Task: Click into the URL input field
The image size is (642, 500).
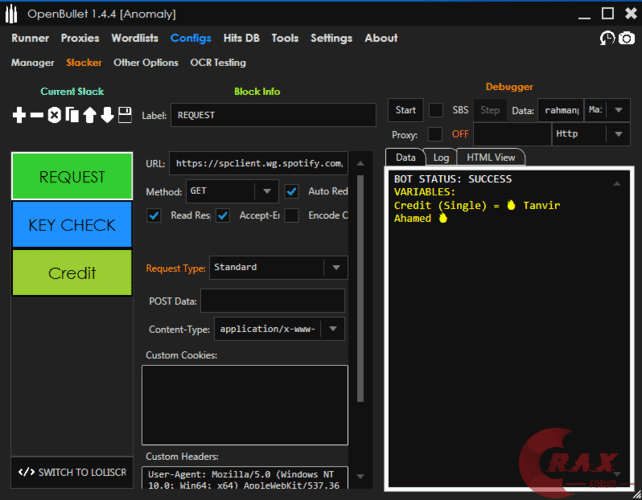Action: (x=258, y=162)
